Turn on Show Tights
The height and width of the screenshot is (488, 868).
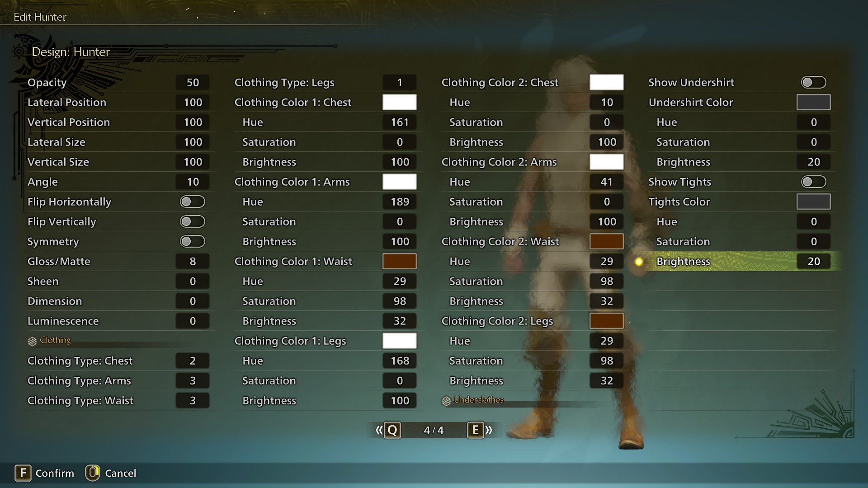[x=814, y=182]
